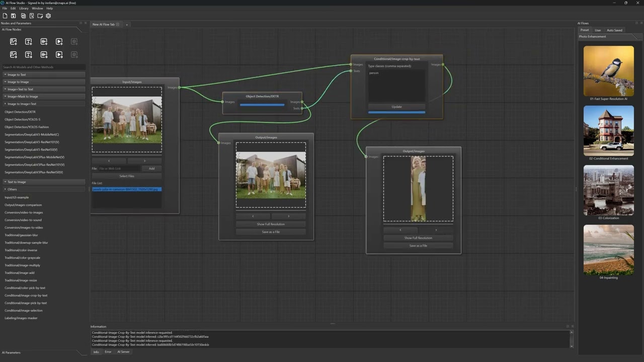
Task: Select the Object Detection/YOLOS-S node entry
Action: [22, 120]
